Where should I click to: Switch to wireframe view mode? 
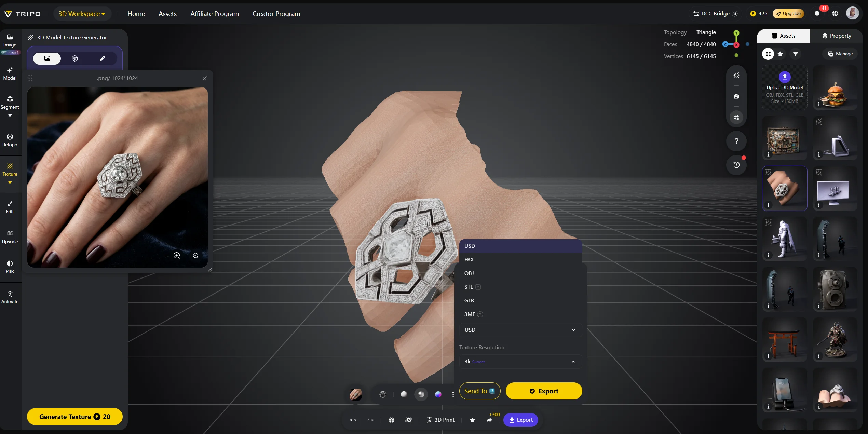(x=383, y=394)
